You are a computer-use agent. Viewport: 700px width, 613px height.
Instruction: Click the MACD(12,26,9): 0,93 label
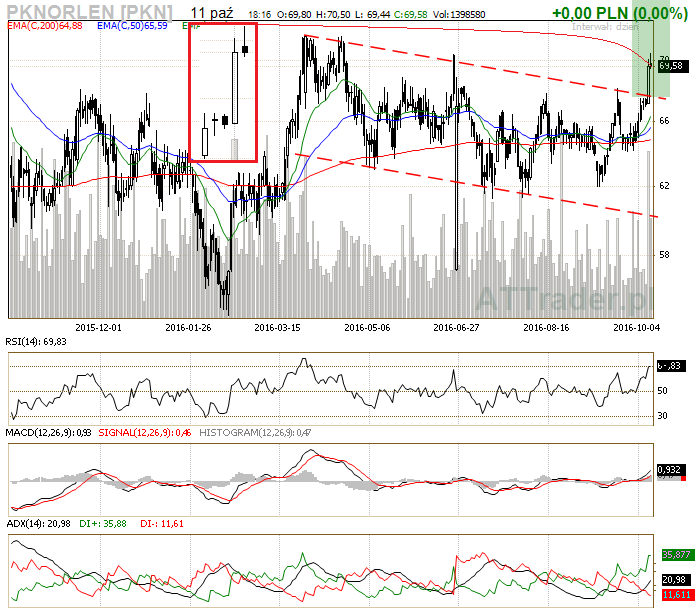point(49,433)
